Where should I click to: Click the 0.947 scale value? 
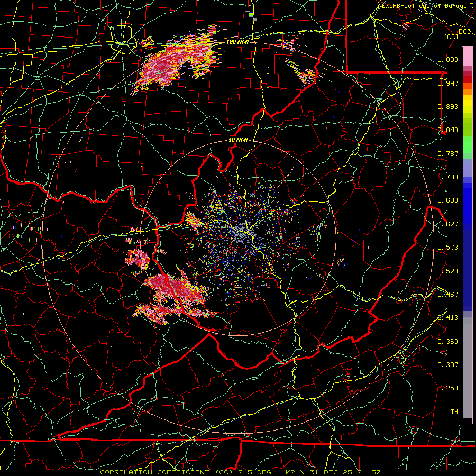(448, 83)
